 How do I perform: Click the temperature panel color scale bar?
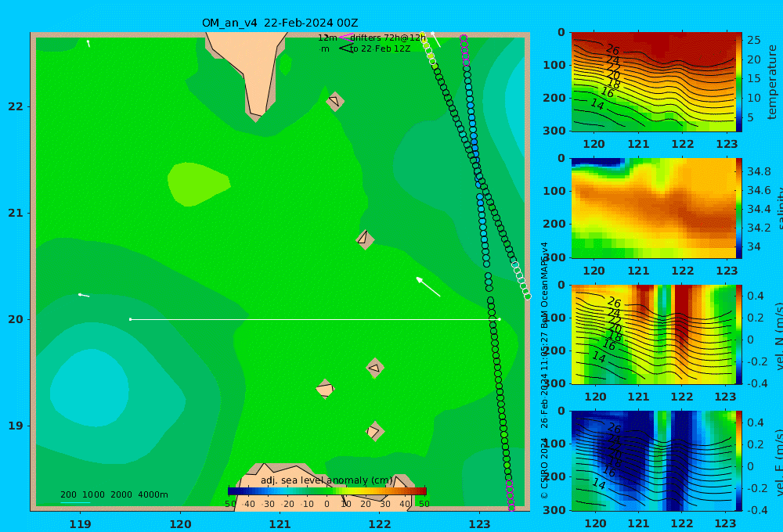pos(739,82)
